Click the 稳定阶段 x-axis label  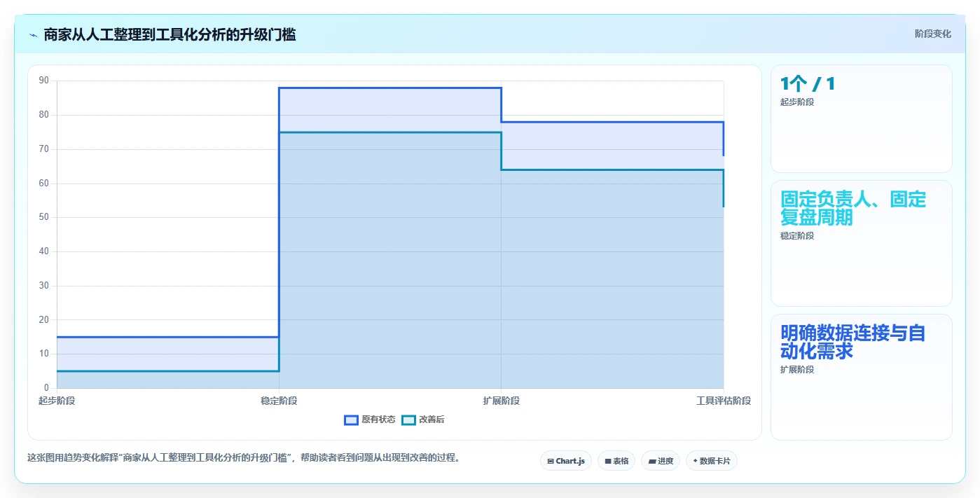pyautogui.click(x=279, y=401)
